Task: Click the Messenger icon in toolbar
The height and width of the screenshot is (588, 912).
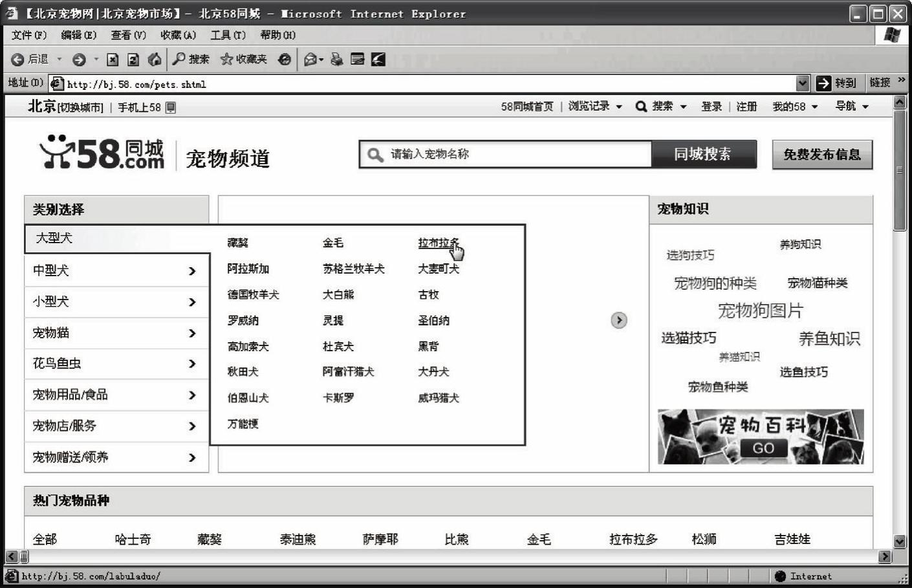Action: click(x=378, y=60)
